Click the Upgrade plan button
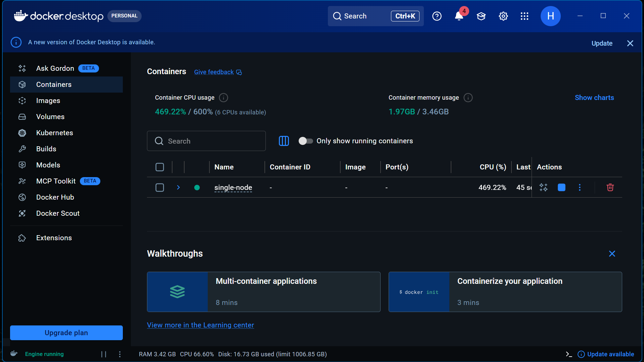Image resolution: width=644 pixels, height=362 pixels. tap(66, 333)
